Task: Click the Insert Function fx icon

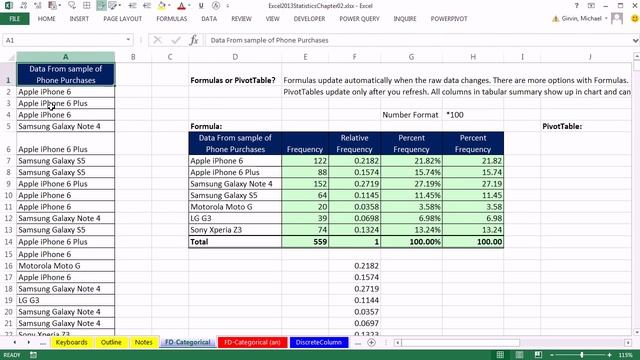Action: [x=194, y=40]
